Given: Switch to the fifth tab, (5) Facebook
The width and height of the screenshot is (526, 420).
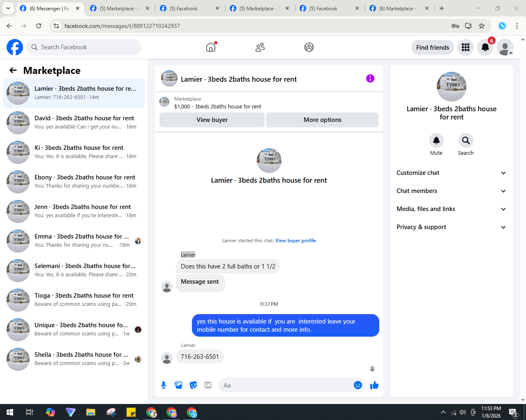Looking at the screenshot, I should pyautogui.click(x=330, y=8).
